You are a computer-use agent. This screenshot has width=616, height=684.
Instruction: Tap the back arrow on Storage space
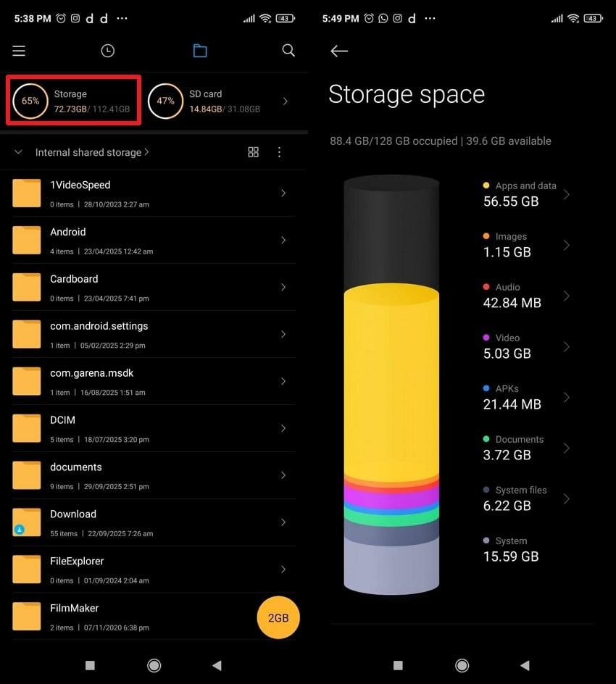pos(339,51)
